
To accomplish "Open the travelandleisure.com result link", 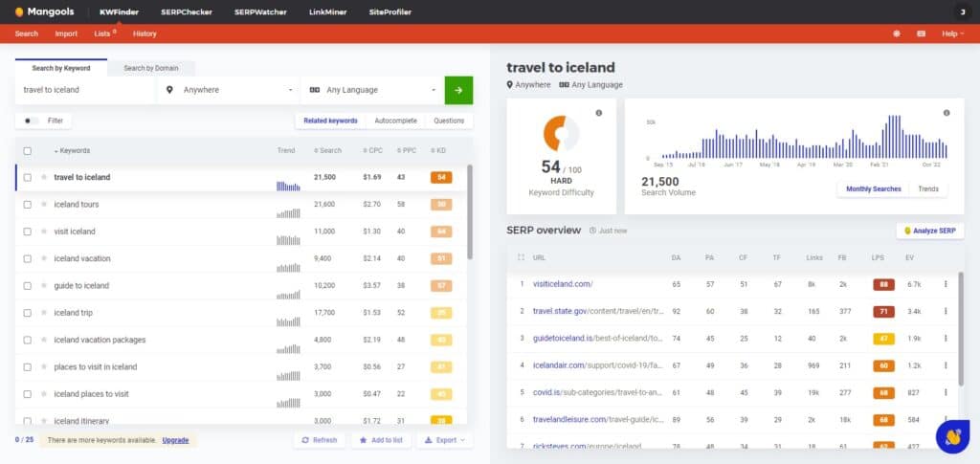I will click(x=596, y=419).
